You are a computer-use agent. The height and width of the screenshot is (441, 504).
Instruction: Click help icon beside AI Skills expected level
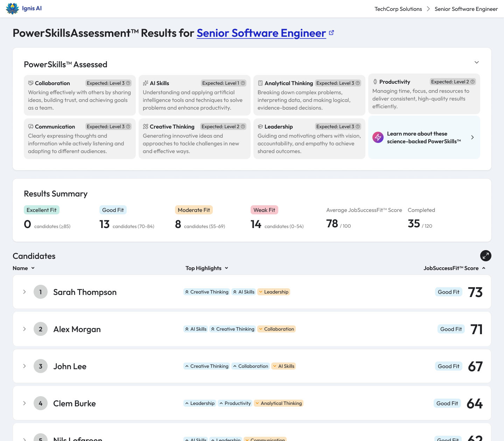tap(243, 83)
